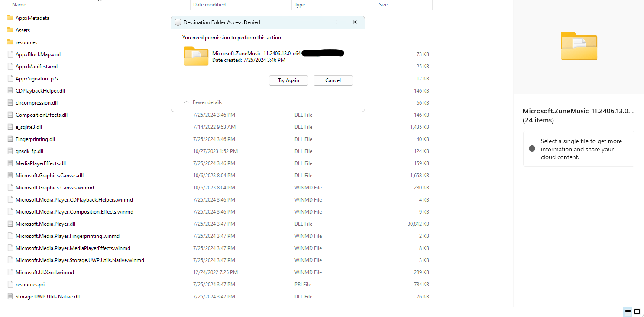Click the MediaPlayerEffects.dll file icon

click(10, 163)
